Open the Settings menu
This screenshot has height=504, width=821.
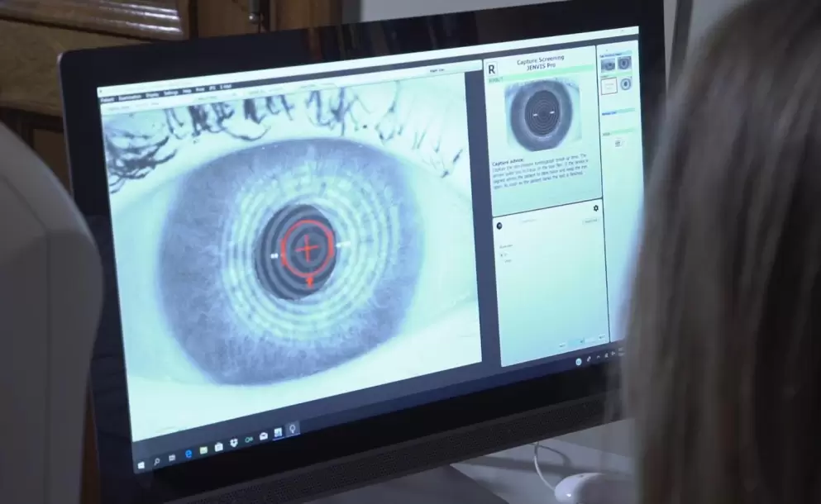tap(171, 93)
